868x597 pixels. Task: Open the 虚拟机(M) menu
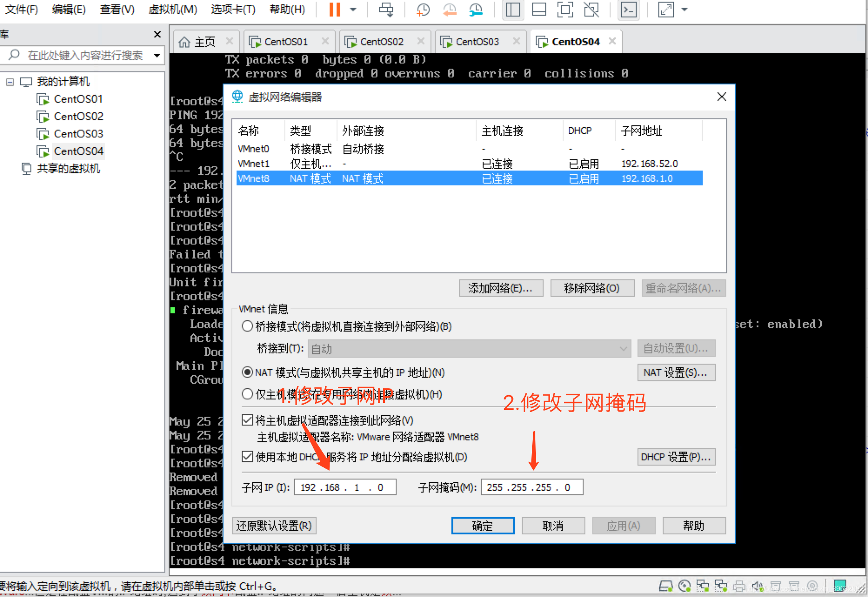coord(172,9)
